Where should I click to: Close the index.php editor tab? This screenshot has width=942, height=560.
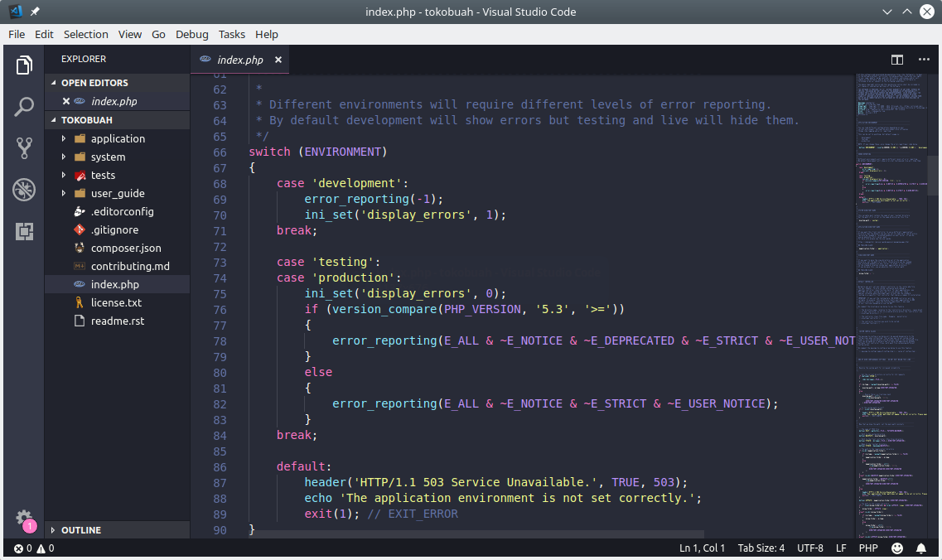coord(278,60)
